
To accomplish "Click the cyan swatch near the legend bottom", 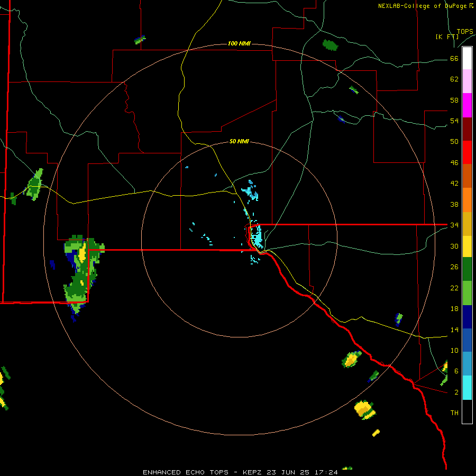I will (x=467, y=388).
